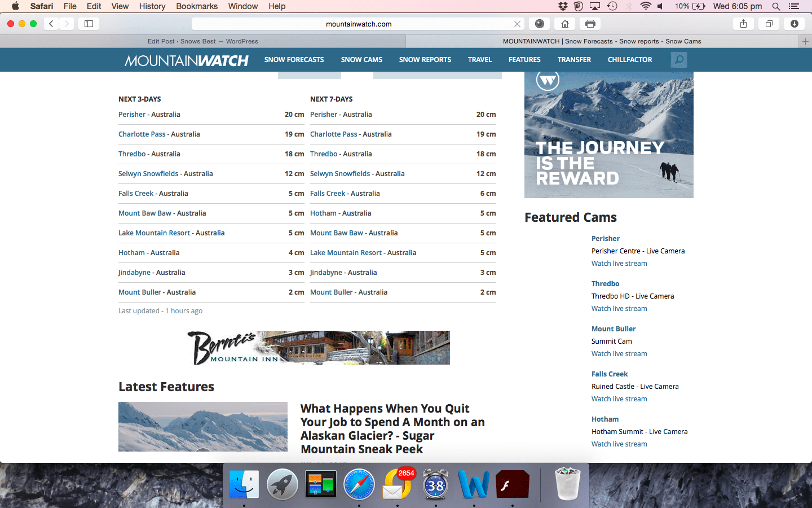Screen dimensions: 812x508
Task: Open Spotlight search in menu bar
Action: pyautogui.click(x=776, y=6)
